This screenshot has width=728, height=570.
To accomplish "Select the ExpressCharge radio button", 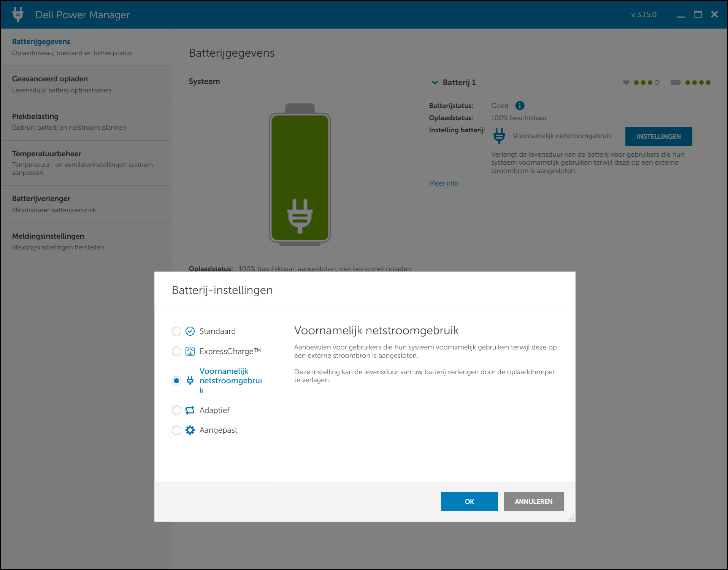I will 176,351.
